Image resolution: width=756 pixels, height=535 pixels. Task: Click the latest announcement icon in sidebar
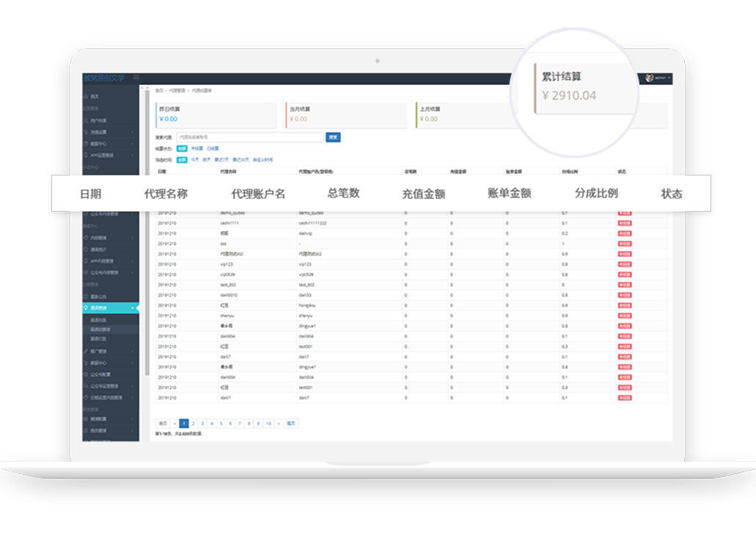point(86,296)
